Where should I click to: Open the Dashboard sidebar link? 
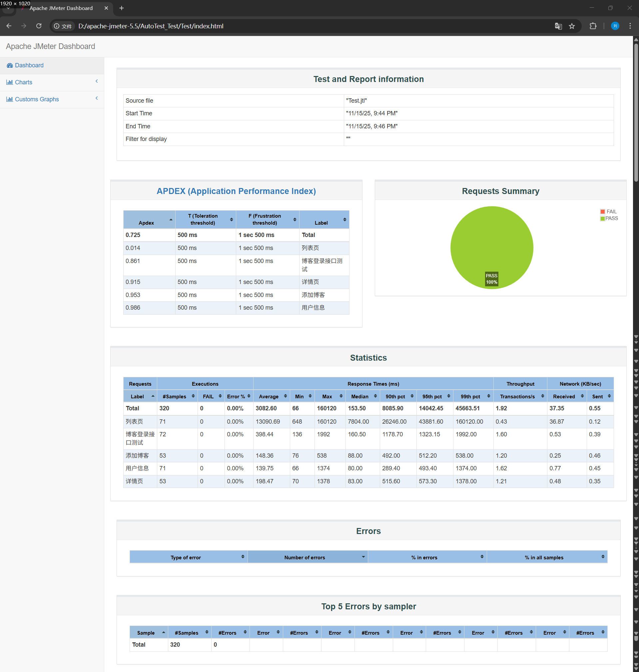29,65
